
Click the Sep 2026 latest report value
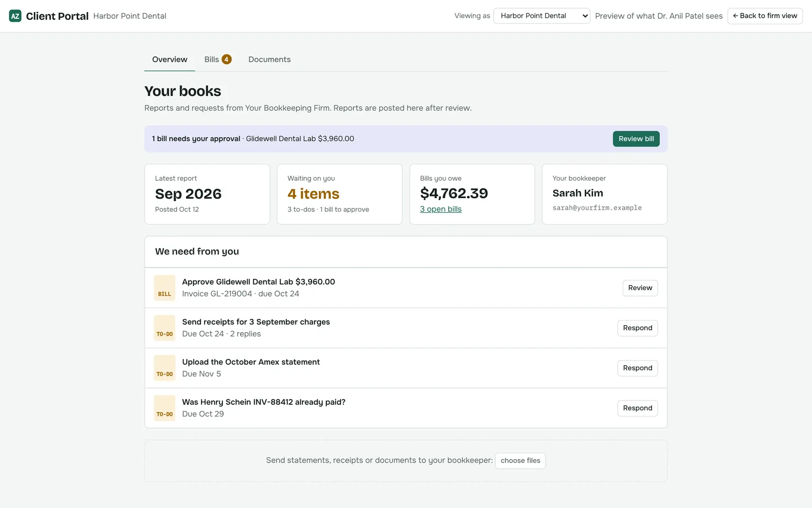[x=188, y=194]
